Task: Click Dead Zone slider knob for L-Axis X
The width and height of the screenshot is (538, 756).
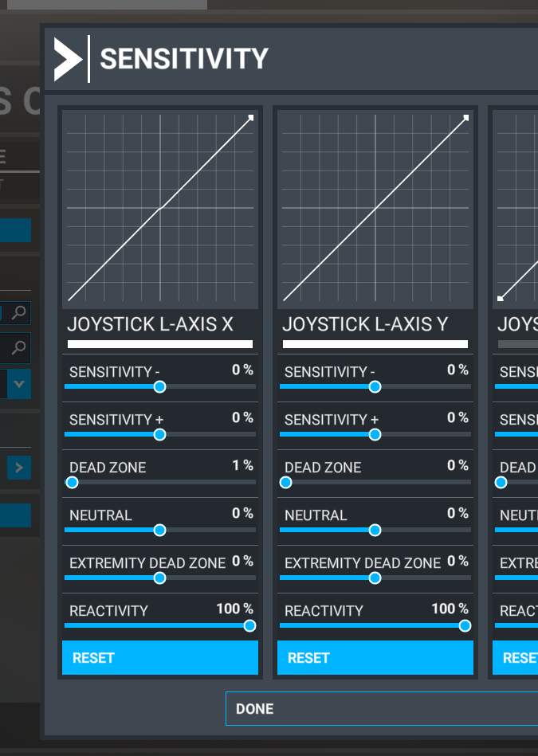Action: click(x=73, y=483)
